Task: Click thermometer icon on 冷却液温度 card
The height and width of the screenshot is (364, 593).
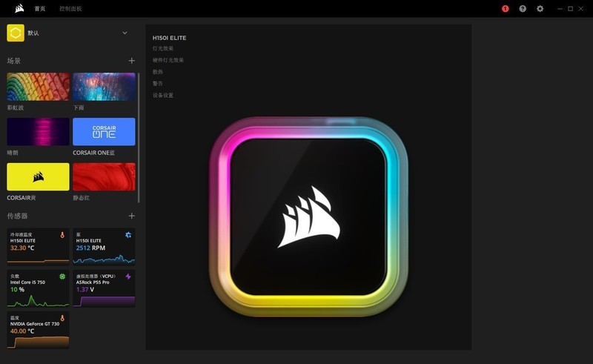Action: coord(62,235)
